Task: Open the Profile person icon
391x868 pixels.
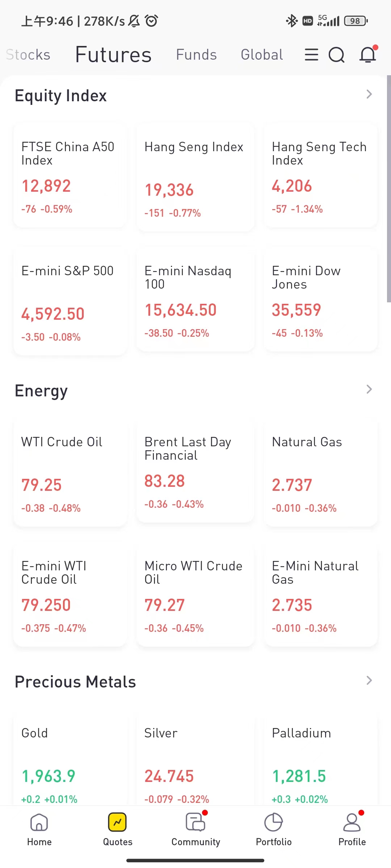Action: click(x=352, y=822)
